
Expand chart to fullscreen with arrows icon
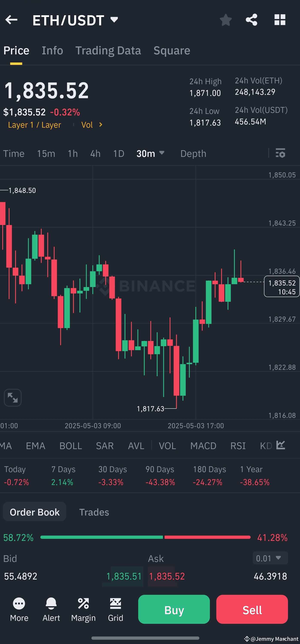pos(12,398)
